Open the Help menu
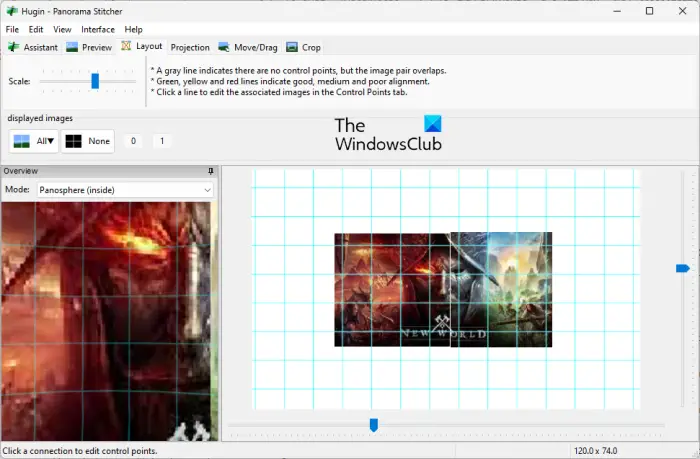Screen dimensions: 700x459 coord(133,29)
